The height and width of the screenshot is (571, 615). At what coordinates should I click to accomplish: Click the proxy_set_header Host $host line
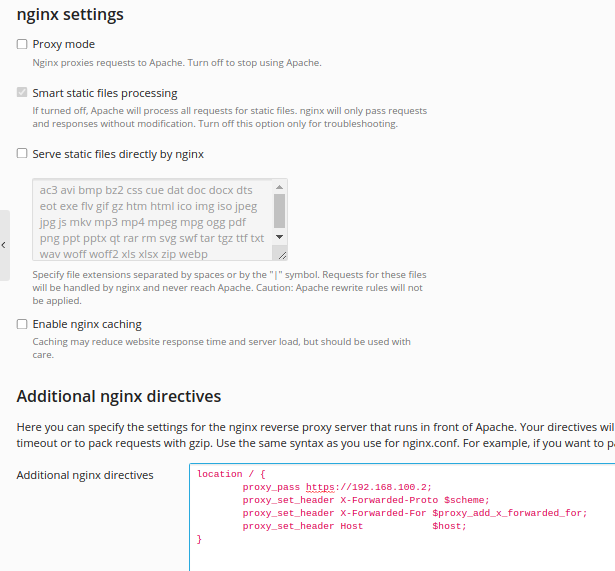(355, 526)
